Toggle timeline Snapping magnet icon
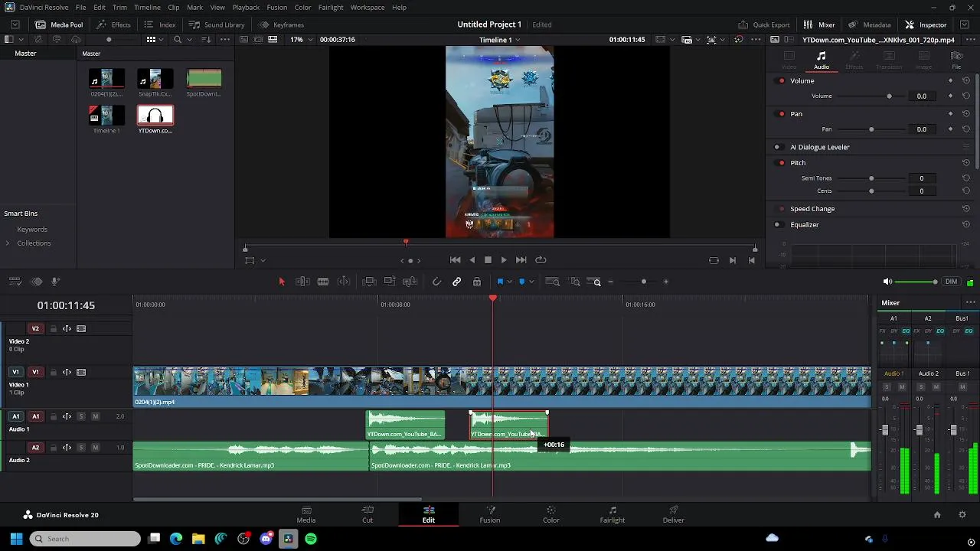Screen dimensions: 980x551 pos(436,282)
